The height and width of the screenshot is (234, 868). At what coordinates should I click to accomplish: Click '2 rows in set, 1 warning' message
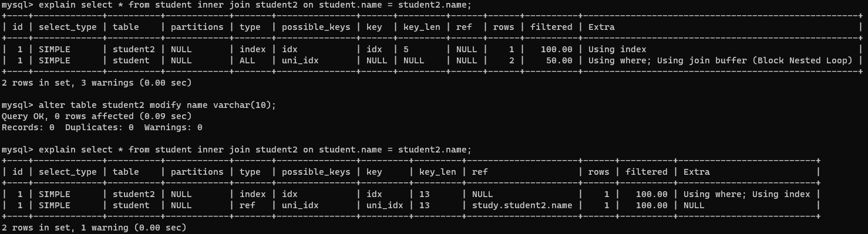(x=94, y=228)
